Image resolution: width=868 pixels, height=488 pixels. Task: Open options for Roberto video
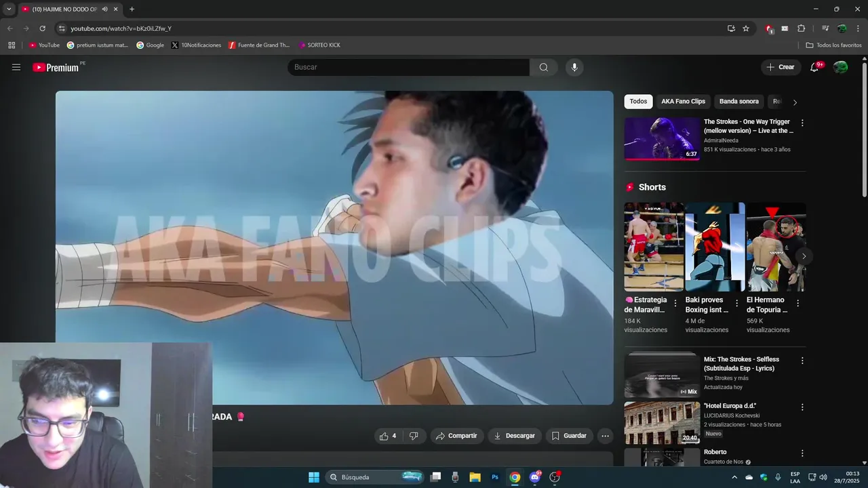click(x=802, y=453)
